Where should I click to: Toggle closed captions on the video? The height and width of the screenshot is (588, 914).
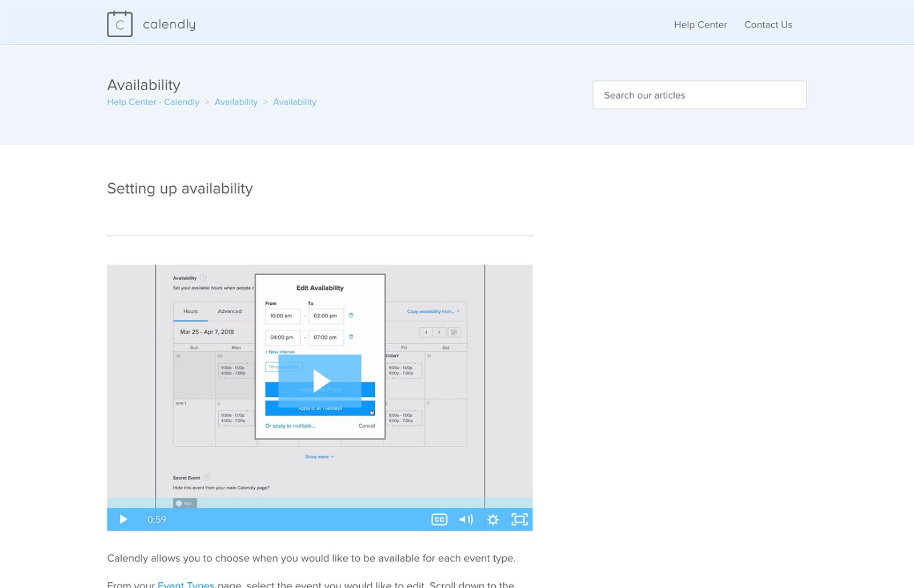[439, 519]
